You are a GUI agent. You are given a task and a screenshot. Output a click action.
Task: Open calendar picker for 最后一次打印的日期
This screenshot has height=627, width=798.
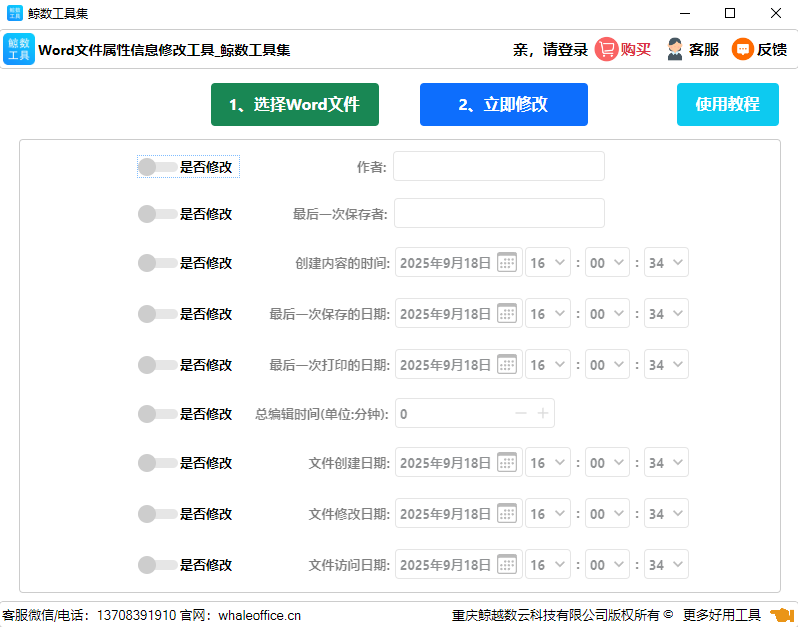(x=507, y=364)
